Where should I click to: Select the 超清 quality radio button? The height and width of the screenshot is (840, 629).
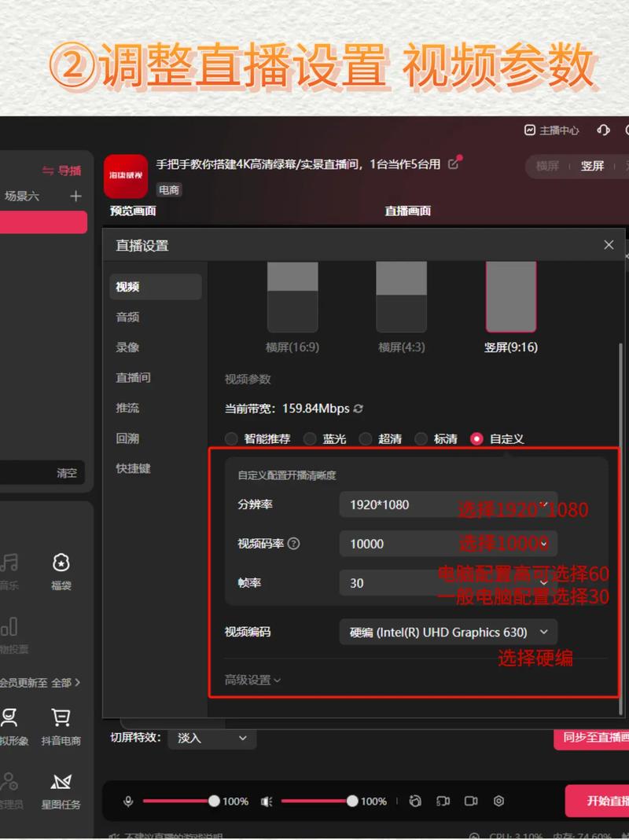[366, 439]
